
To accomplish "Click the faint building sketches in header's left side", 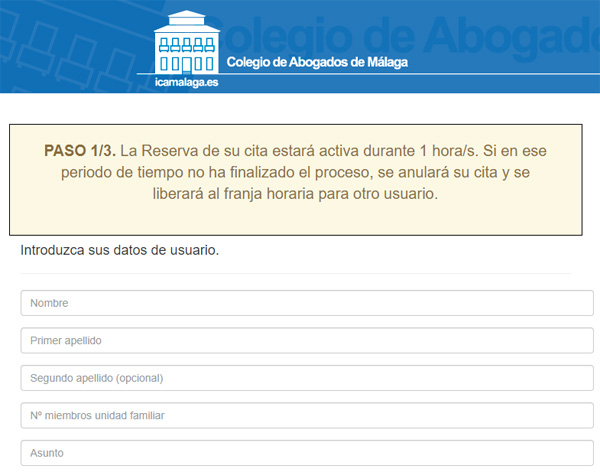I will (60, 50).
